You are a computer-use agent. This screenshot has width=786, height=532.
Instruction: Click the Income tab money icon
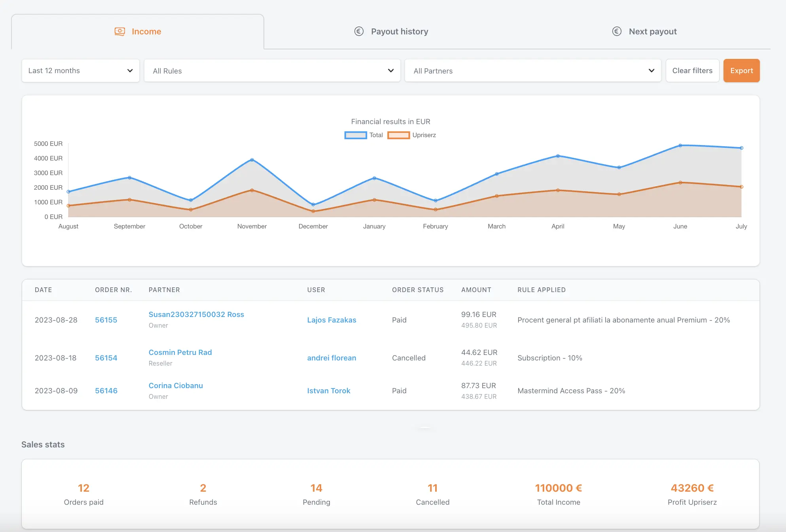tap(119, 31)
